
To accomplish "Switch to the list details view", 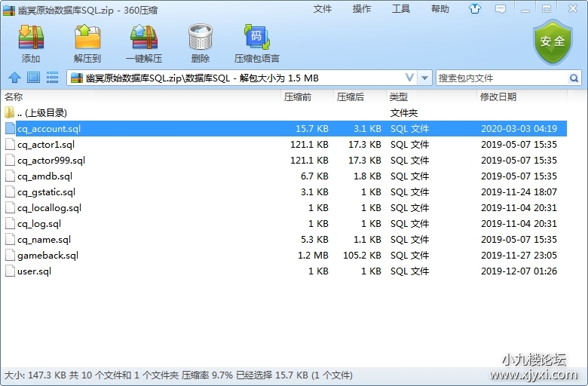I will click(52, 78).
